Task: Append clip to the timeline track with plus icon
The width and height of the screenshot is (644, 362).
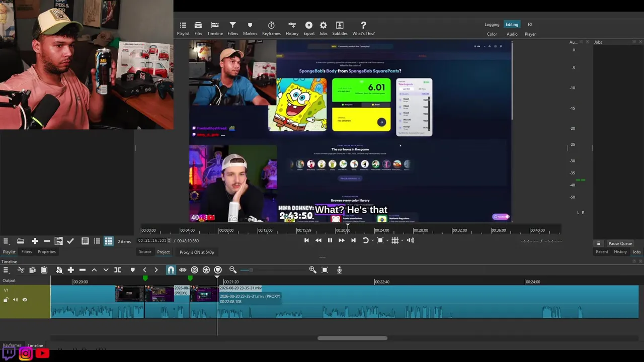Action: (x=70, y=270)
